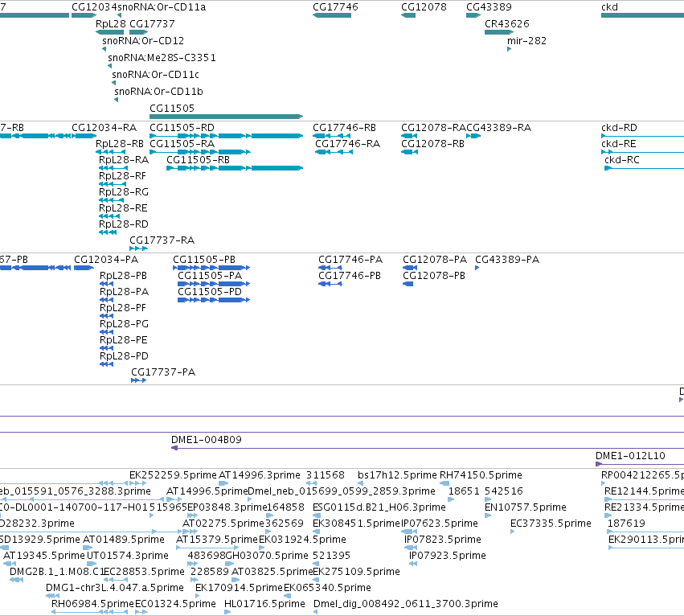
Task: Open the CG17746-RA transcript
Action: click(334, 152)
